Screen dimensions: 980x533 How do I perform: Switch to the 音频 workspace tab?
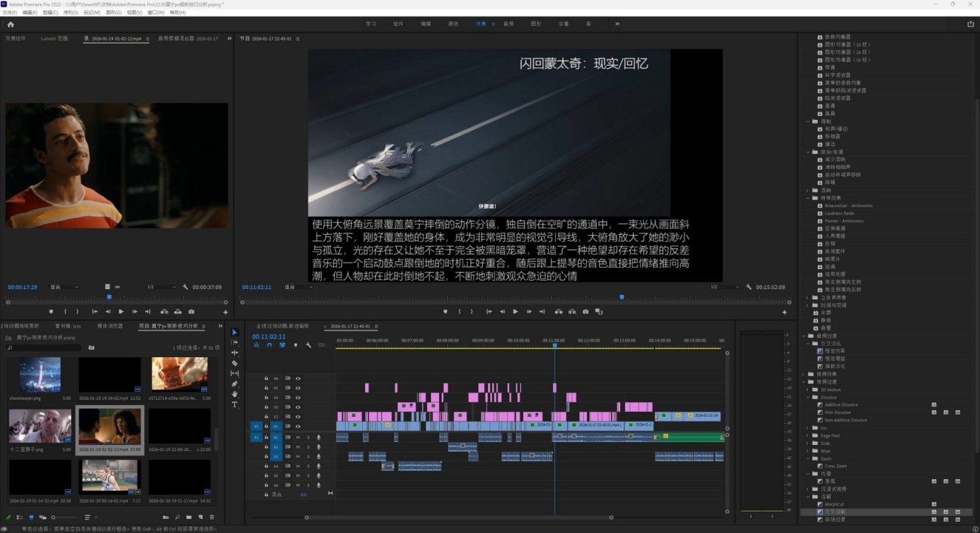click(x=508, y=24)
